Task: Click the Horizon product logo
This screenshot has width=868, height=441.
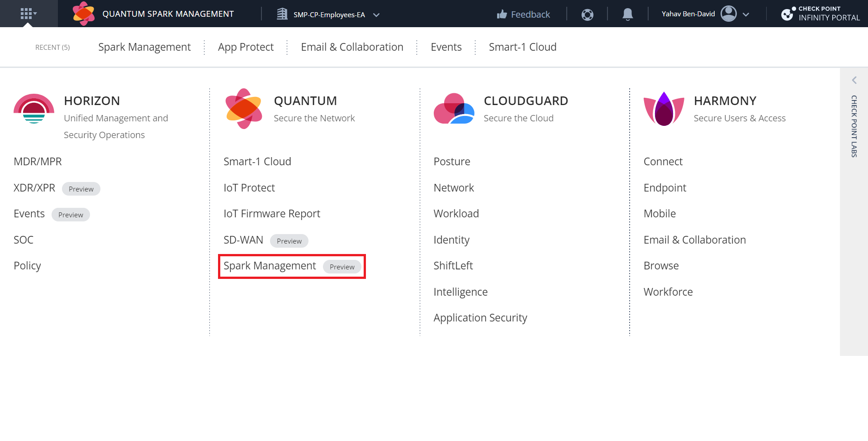Action: [x=34, y=109]
